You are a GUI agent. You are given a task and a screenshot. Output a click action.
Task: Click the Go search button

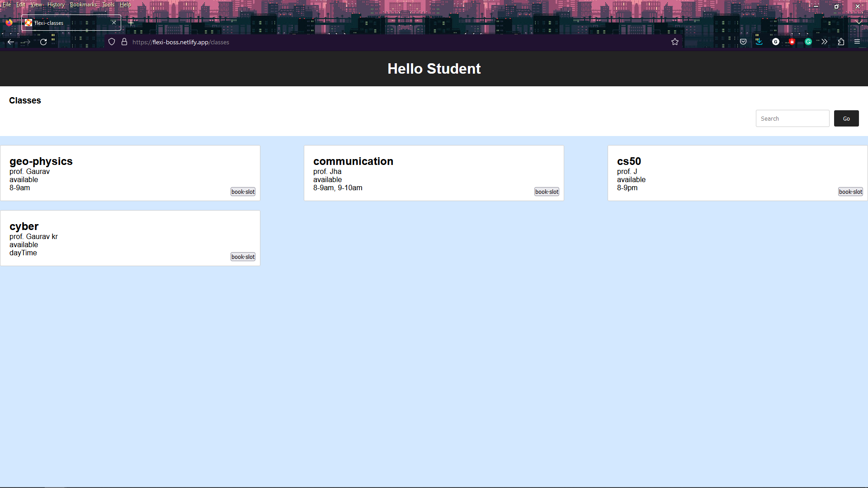coord(846,118)
